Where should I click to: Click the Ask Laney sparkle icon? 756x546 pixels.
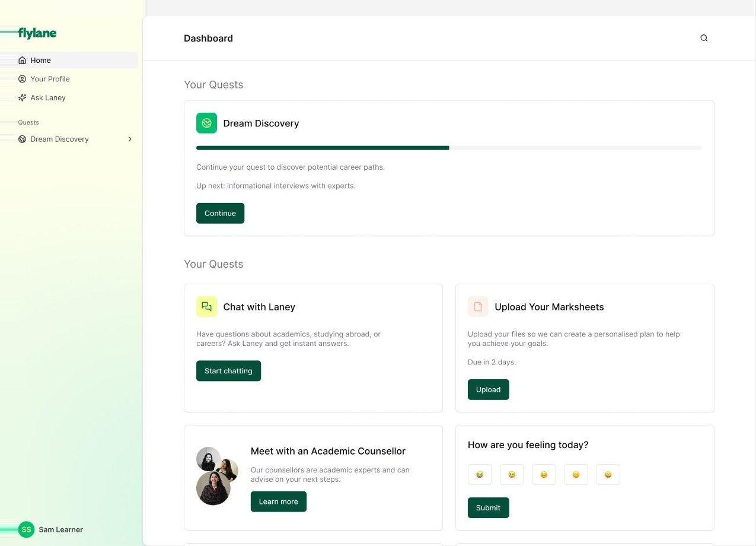point(23,97)
